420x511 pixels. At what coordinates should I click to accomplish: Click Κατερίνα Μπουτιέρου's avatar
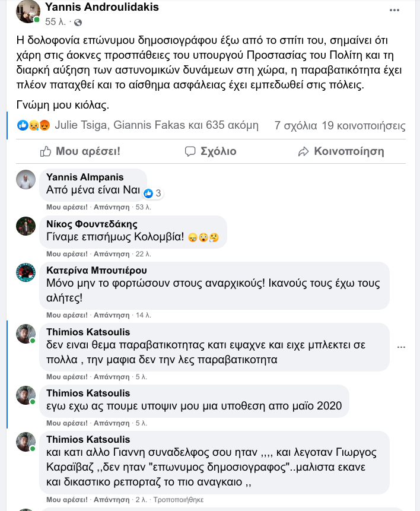click(27, 273)
